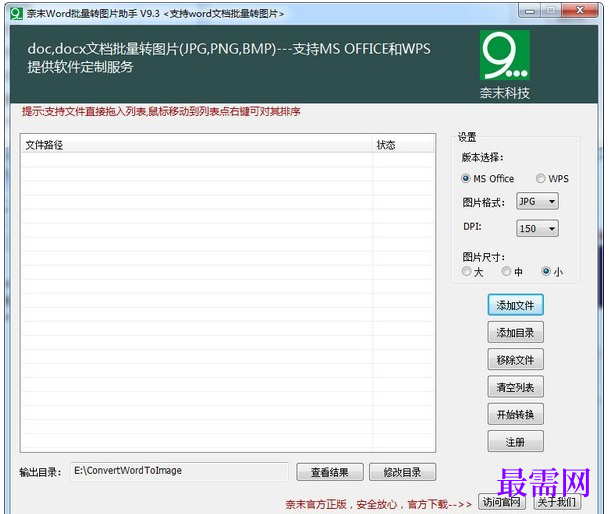Open the DPI 150 dropdown
This screenshot has height=514, width=609.
pyautogui.click(x=538, y=228)
